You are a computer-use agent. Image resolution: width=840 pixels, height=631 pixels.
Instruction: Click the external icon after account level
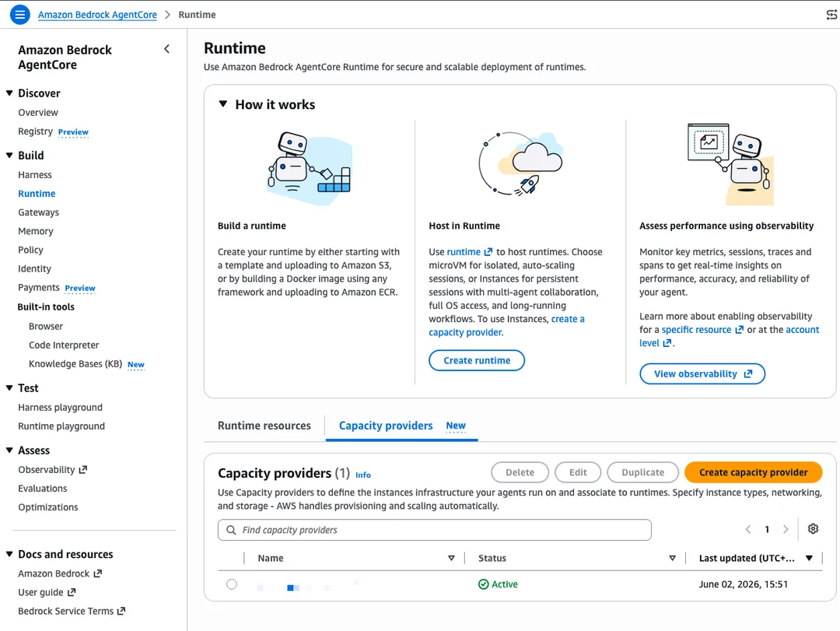pyautogui.click(x=667, y=343)
